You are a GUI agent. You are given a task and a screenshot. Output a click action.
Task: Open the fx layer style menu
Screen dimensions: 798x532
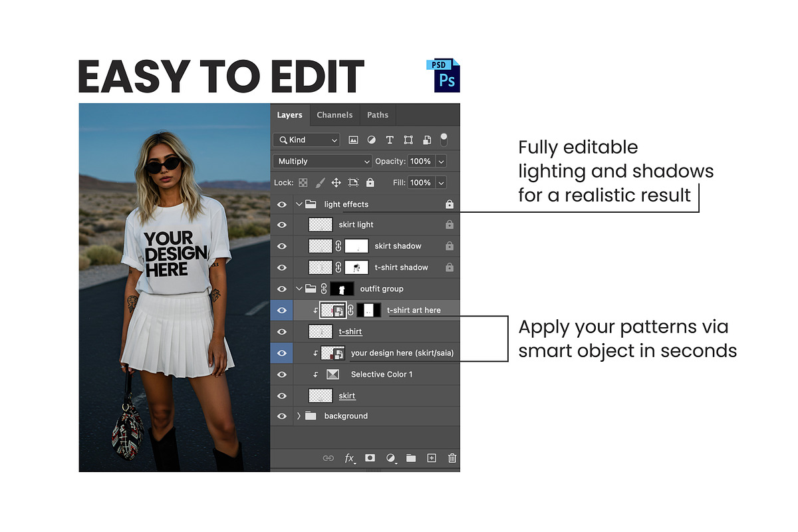(x=350, y=458)
